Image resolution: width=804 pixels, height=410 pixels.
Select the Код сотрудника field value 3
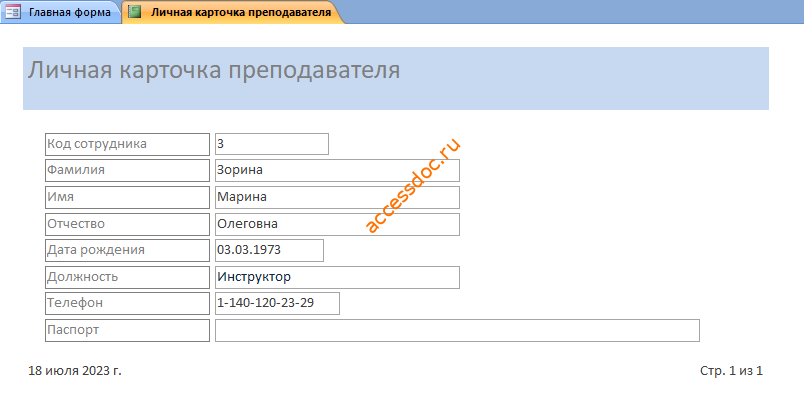coord(272,144)
